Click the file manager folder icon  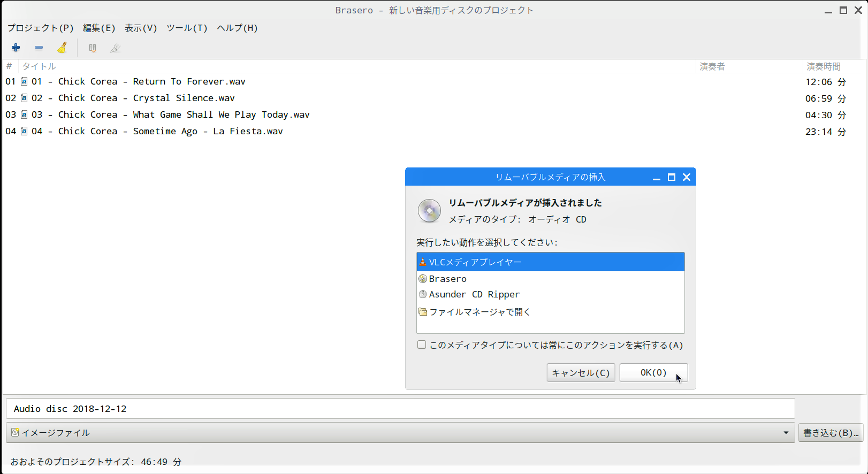423,311
